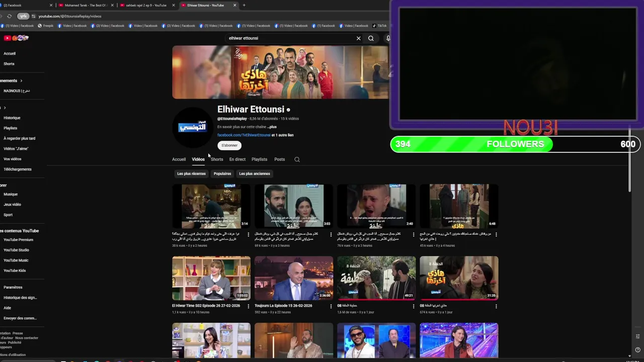The width and height of the screenshot is (644, 362).
Task: Open options menu for El Hiwar Time S02 video
Action: (249, 306)
